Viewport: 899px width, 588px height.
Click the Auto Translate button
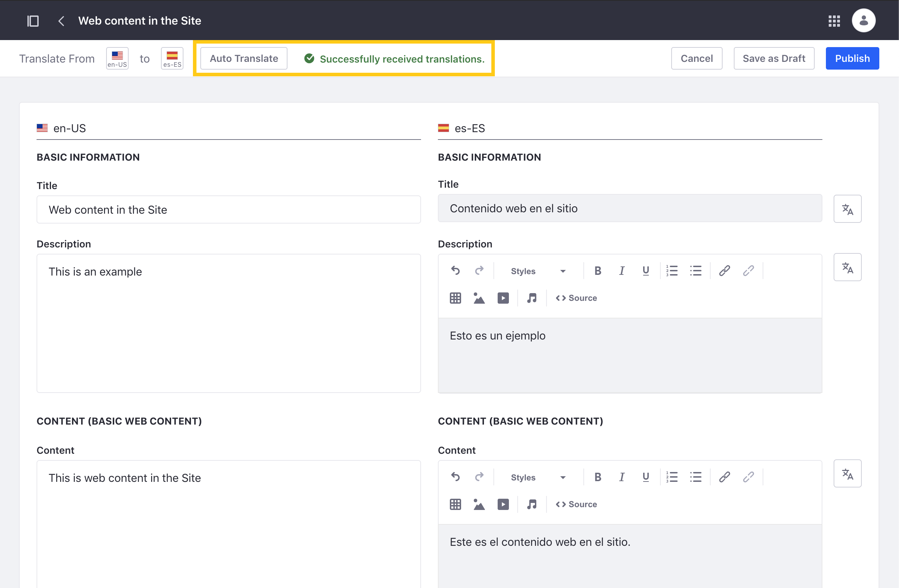point(244,58)
